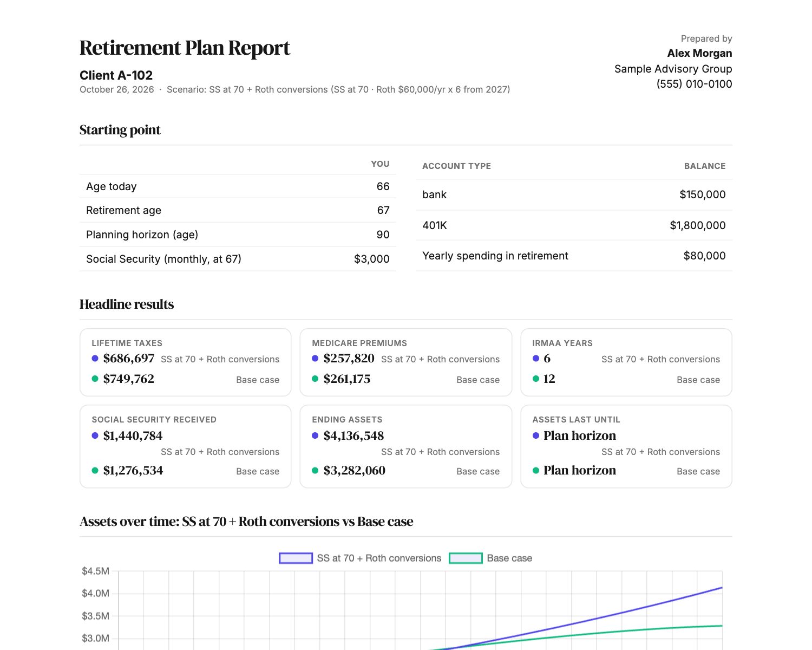Click the ACCOUNT TYPE column header

click(x=456, y=166)
